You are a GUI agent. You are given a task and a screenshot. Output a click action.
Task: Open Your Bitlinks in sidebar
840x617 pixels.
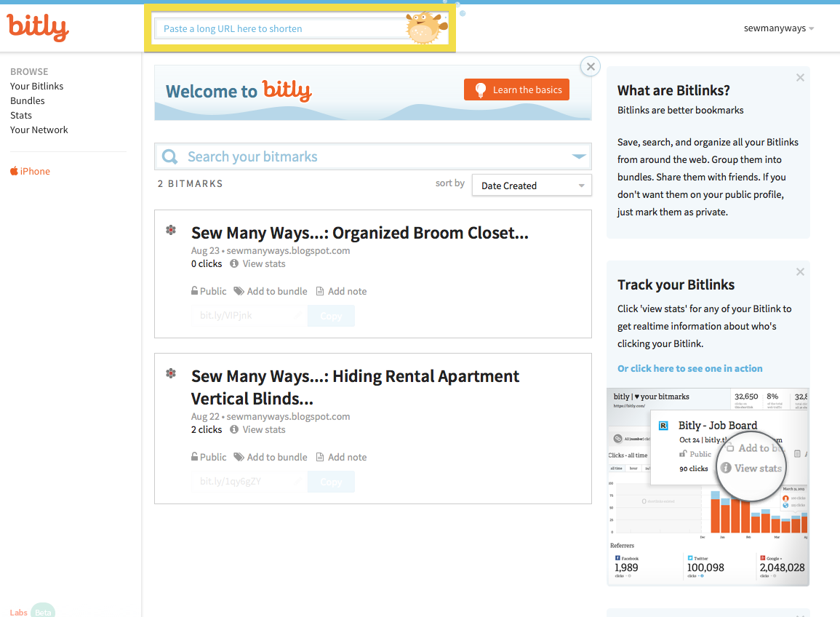pos(36,87)
